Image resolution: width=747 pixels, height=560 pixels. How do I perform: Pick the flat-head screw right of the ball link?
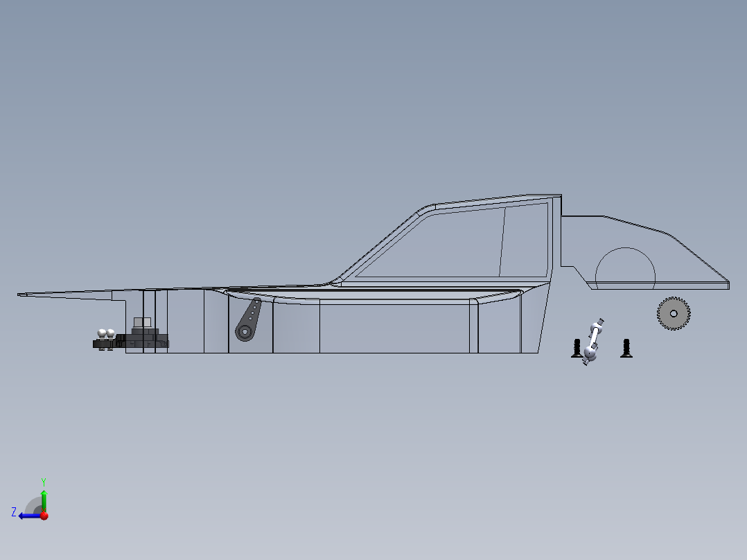tap(626, 349)
